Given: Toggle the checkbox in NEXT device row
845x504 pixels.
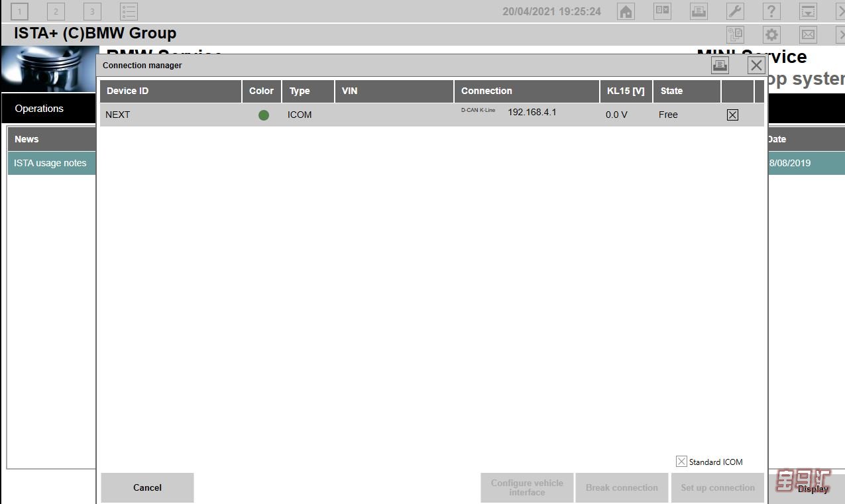Looking at the screenshot, I should [732, 115].
